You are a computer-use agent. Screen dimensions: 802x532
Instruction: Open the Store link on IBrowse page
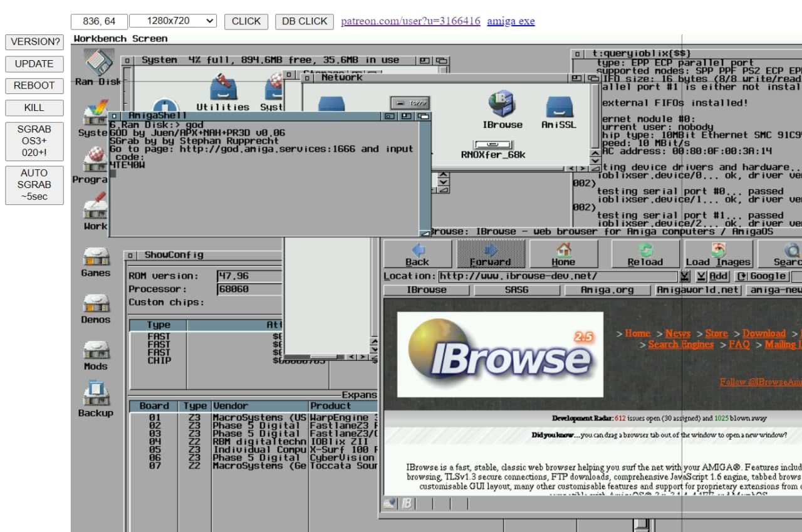pos(716,334)
